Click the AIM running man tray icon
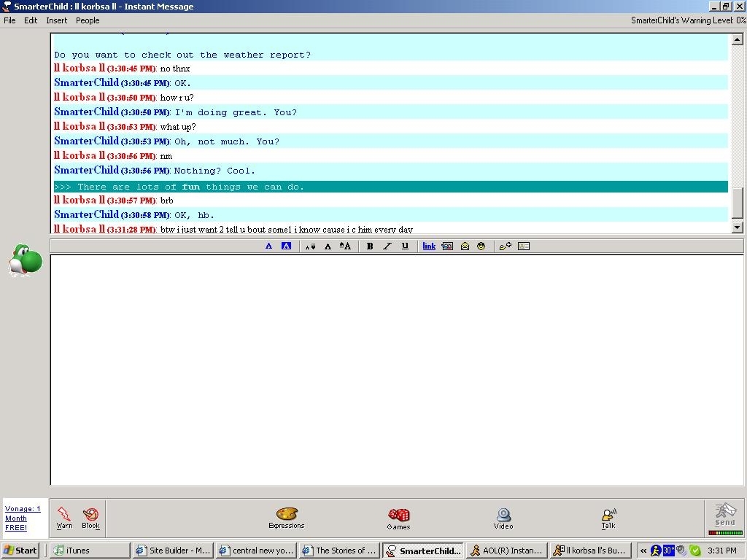The height and width of the screenshot is (560, 747). point(656,551)
